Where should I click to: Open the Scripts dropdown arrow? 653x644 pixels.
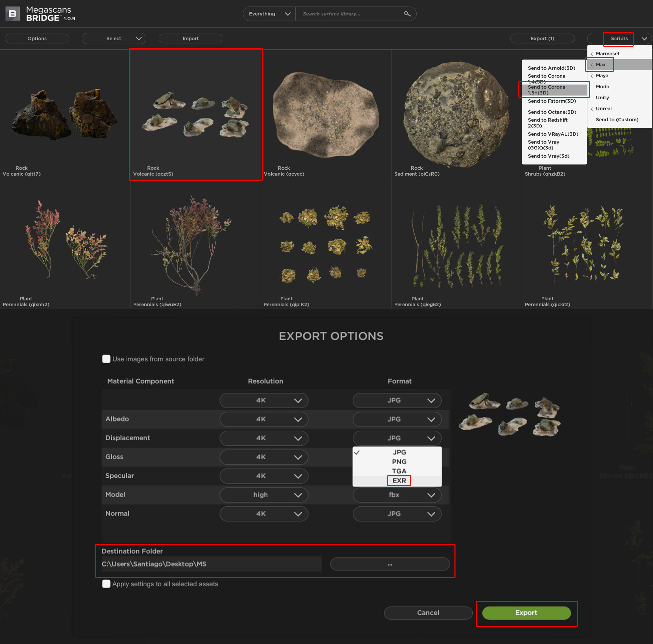(644, 38)
